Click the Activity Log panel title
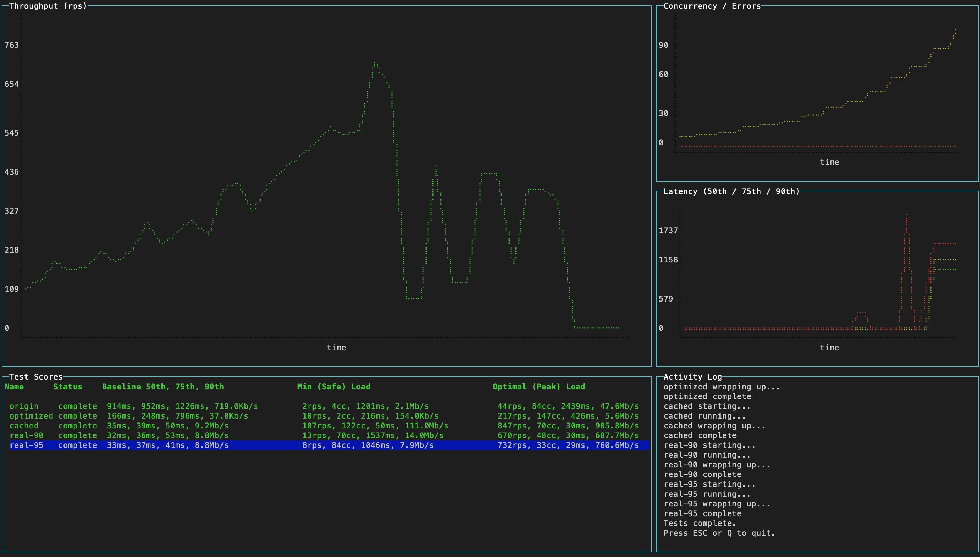The height and width of the screenshot is (557, 980). pos(692,377)
